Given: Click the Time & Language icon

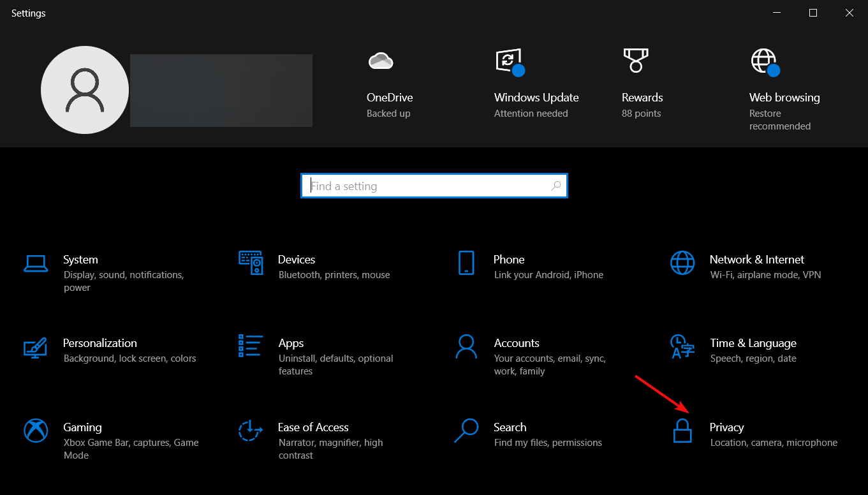Looking at the screenshot, I should point(682,346).
